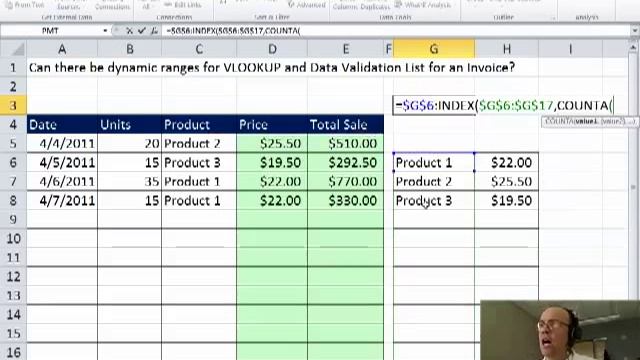Image resolution: width=640 pixels, height=360 pixels.
Task: Expand the formula bar with the end chevron
Action: pos(635,31)
